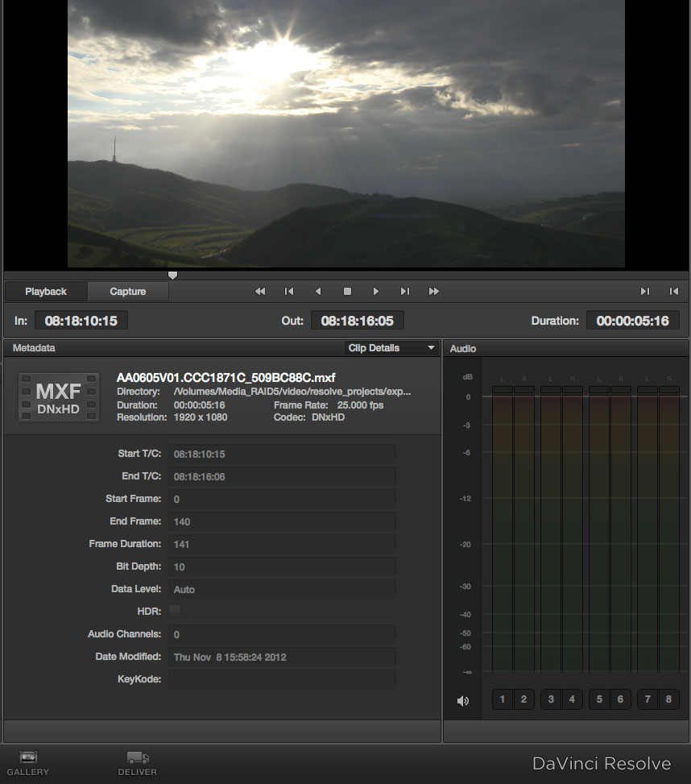Start playback with the play button
The height and width of the screenshot is (784, 691).
376,292
